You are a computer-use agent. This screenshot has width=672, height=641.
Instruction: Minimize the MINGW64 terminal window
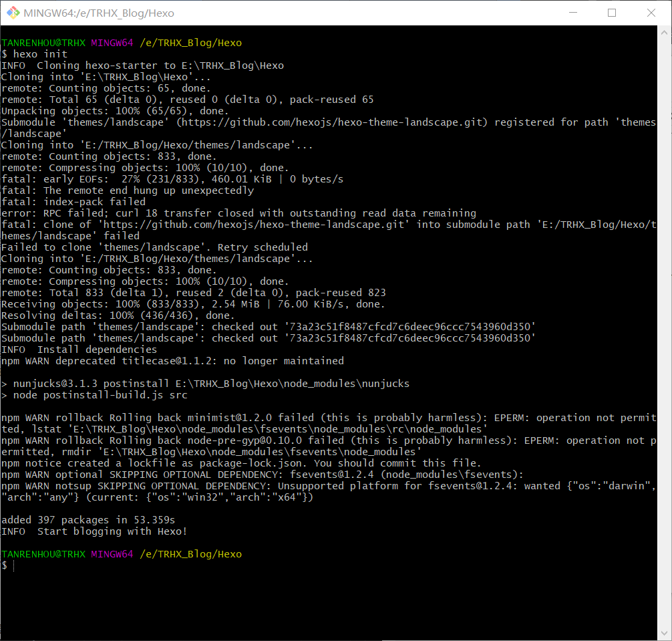click(572, 13)
